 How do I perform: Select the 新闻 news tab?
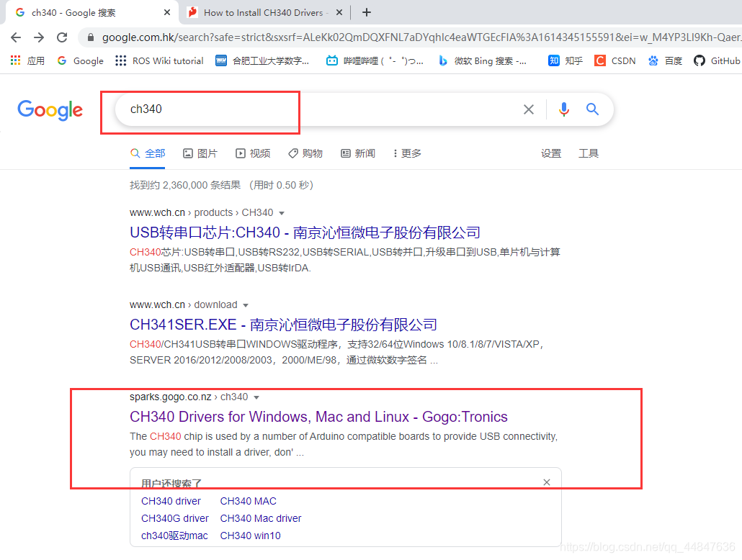coord(358,153)
